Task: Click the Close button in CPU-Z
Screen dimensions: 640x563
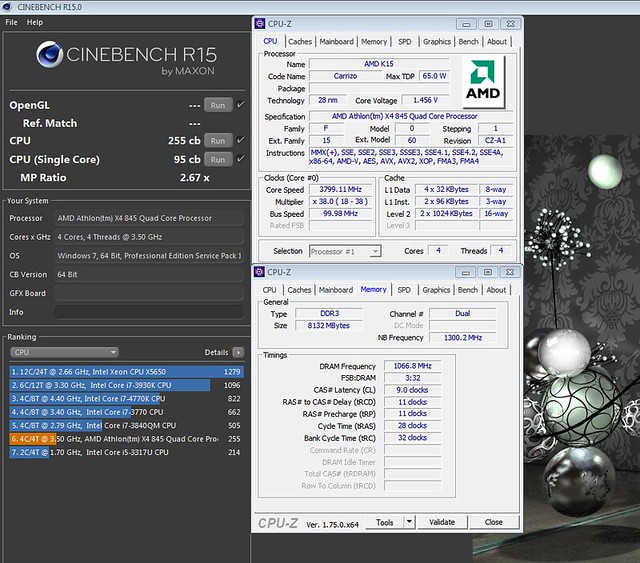Action: click(x=494, y=522)
